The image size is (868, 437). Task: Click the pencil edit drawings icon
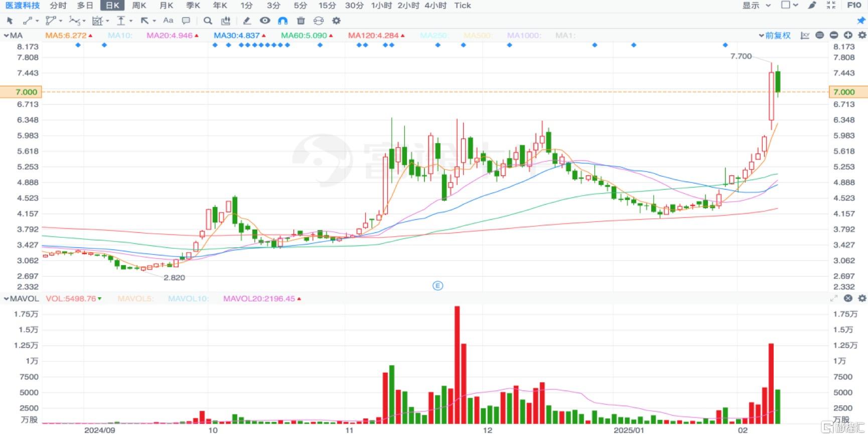247,21
